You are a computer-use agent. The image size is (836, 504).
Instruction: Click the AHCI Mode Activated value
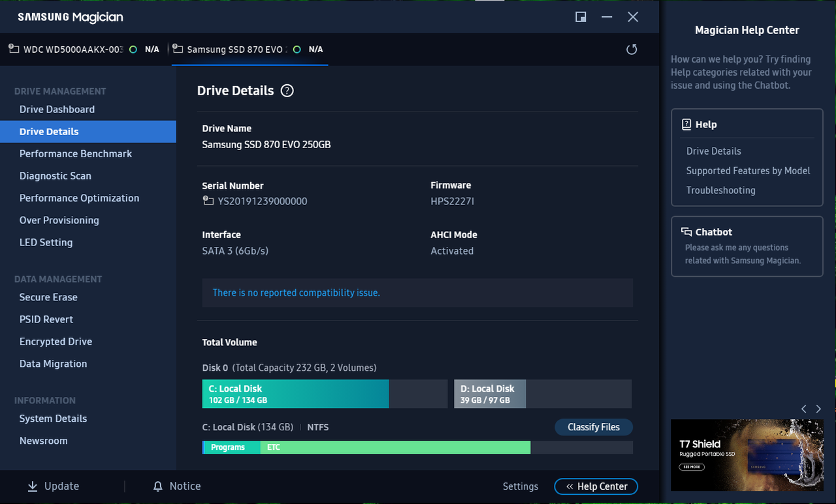pyautogui.click(x=452, y=251)
